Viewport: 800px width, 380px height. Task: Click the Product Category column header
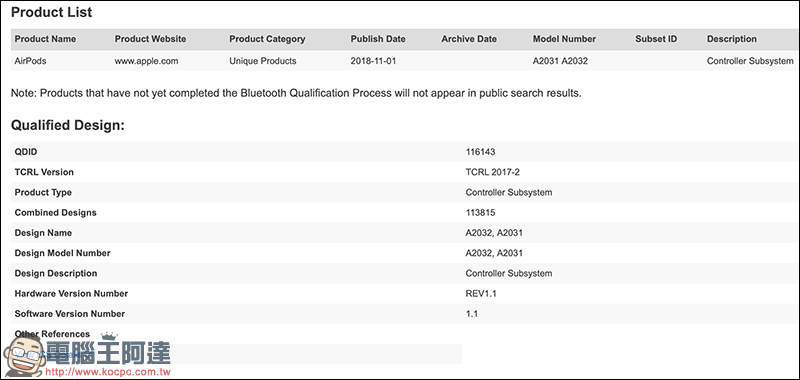tap(267, 39)
